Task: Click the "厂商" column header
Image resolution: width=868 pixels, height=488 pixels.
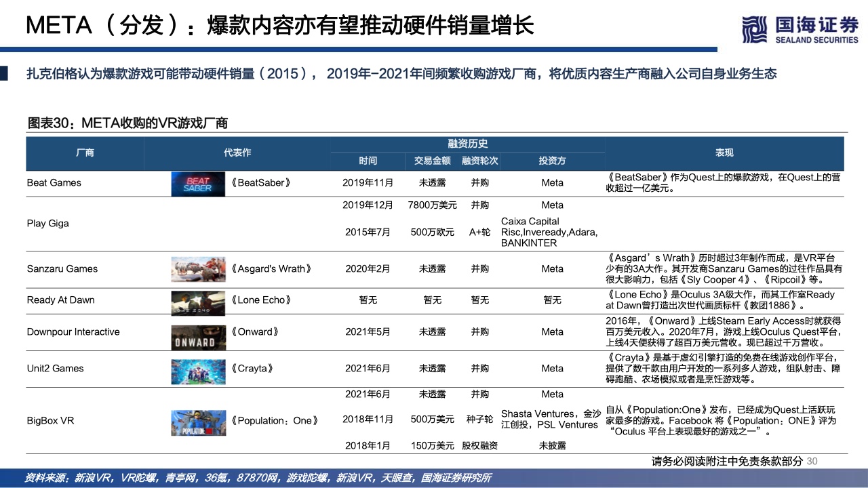Action: 85,153
